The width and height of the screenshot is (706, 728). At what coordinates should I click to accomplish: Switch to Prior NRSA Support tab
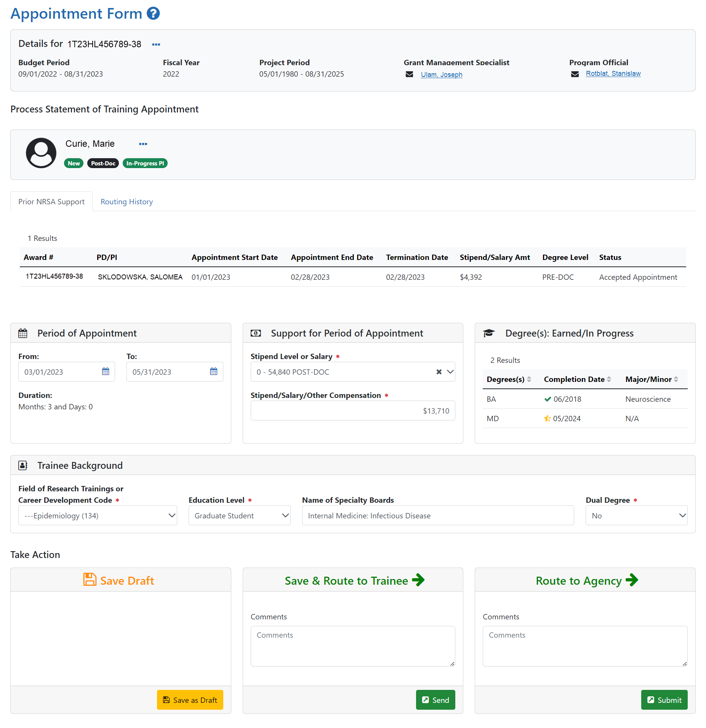click(51, 202)
